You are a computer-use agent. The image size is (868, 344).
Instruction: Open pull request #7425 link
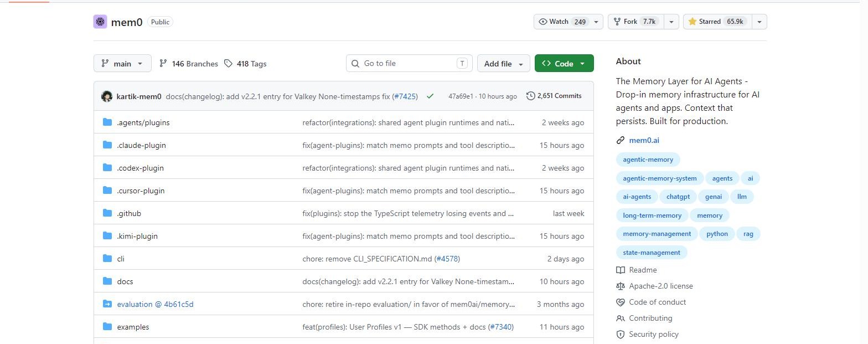click(x=405, y=96)
